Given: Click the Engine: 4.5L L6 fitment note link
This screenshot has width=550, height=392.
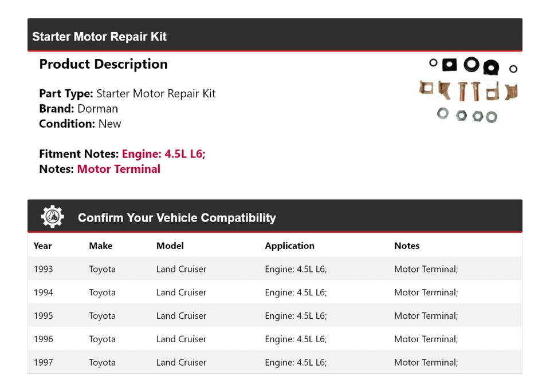Looking at the screenshot, I should point(163,153).
